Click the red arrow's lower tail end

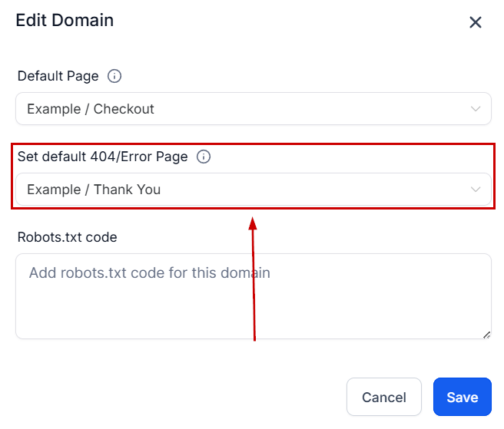tap(254, 336)
